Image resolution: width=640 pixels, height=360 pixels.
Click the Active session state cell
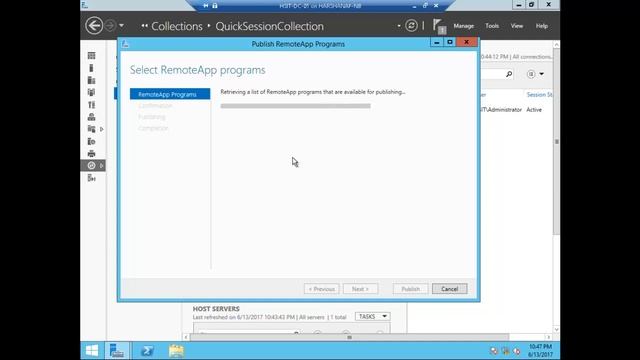point(534,110)
